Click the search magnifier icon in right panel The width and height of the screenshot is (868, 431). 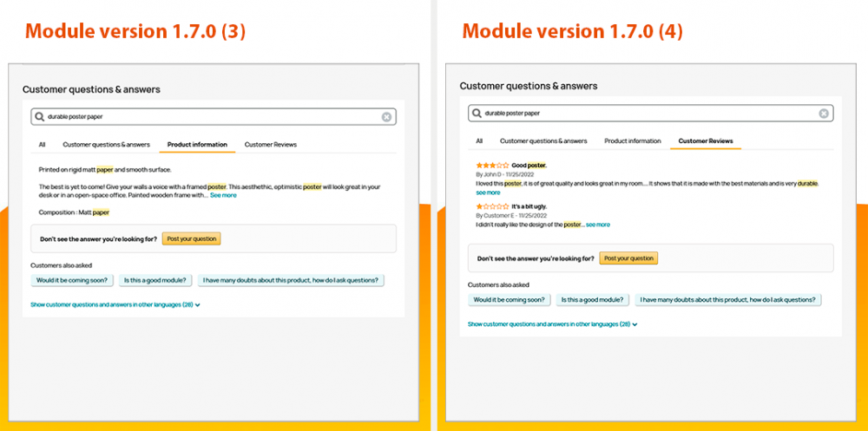click(x=477, y=113)
